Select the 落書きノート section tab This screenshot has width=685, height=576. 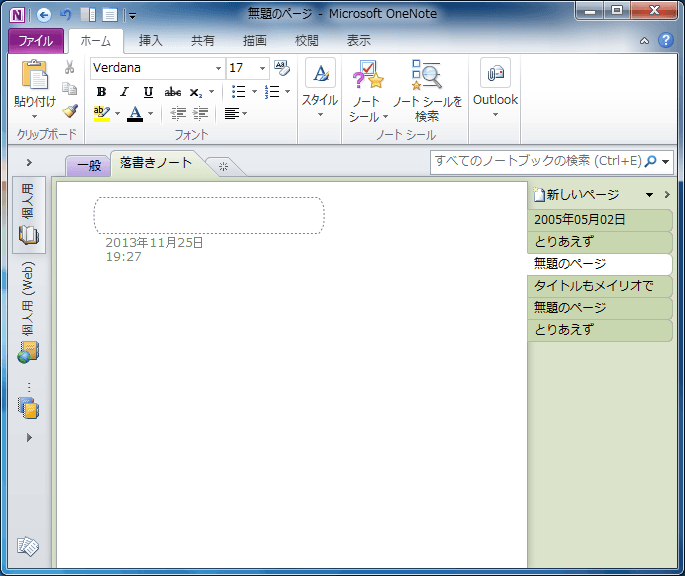point(156,163)
